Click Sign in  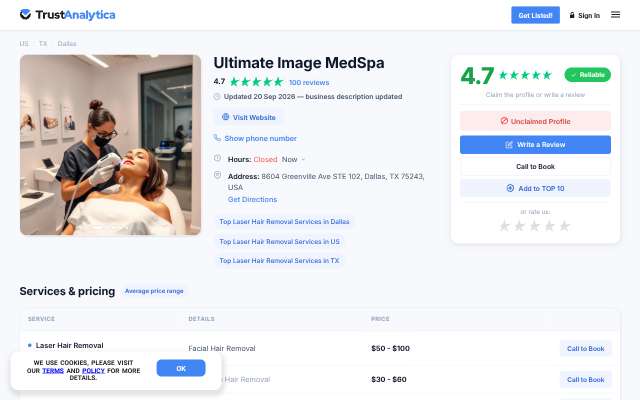pyautogui.click(x=589, y=16)
